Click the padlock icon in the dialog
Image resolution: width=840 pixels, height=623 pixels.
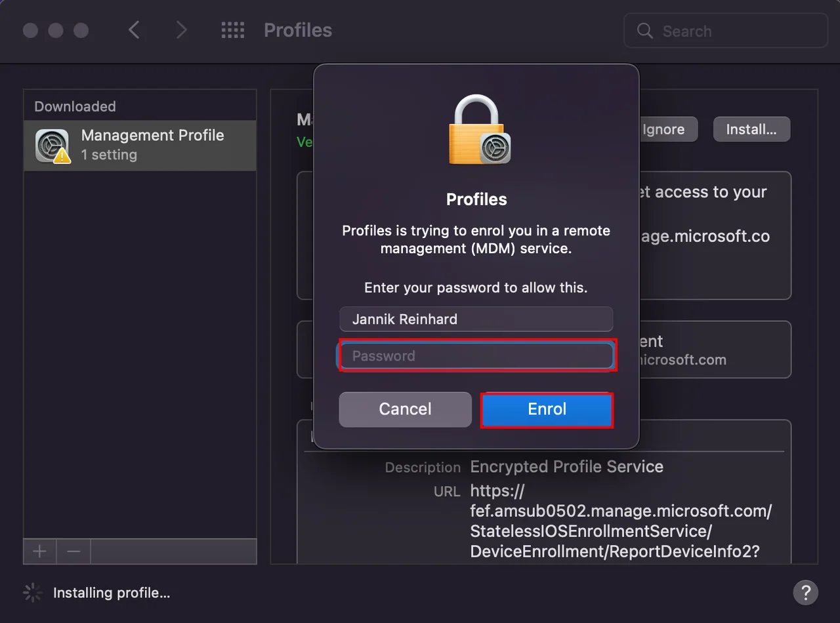(x=479, y=130)
